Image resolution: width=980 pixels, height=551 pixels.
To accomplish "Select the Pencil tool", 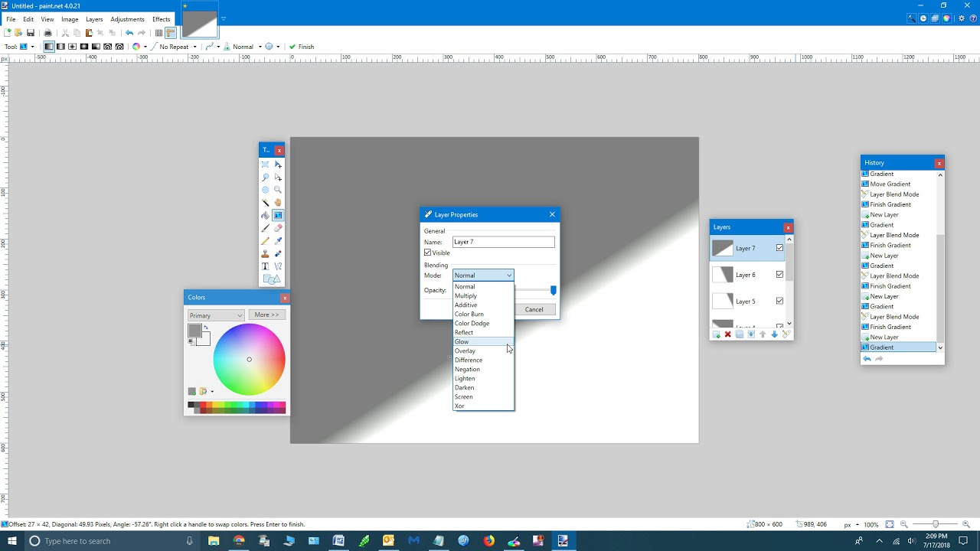I will coord(265,240).
